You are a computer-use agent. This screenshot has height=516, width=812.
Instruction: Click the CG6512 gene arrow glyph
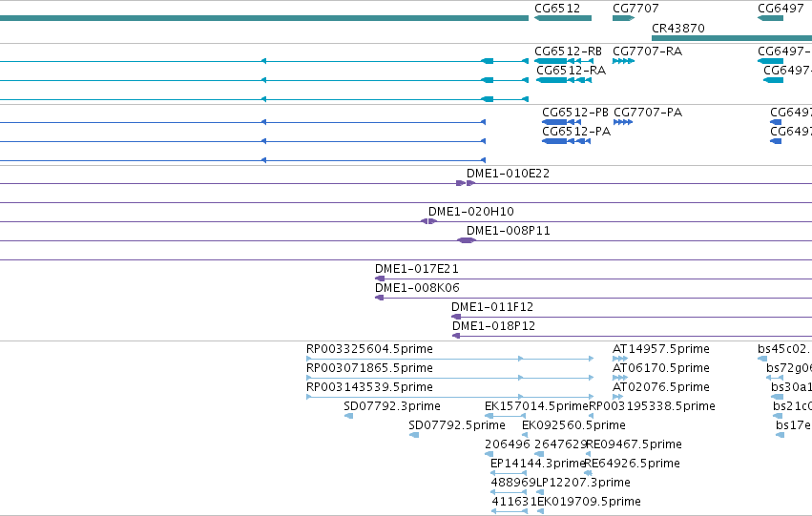(x=563, y=19)
